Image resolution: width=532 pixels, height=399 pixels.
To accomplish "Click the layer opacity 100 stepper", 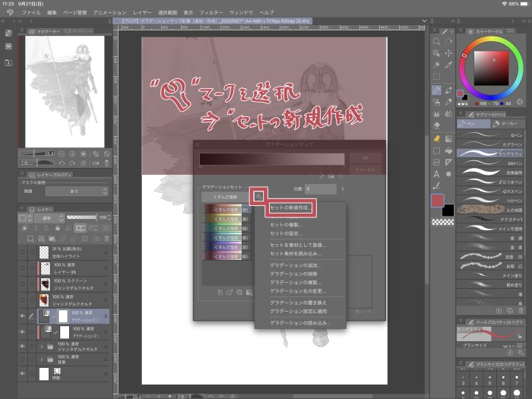I will 109,217.
